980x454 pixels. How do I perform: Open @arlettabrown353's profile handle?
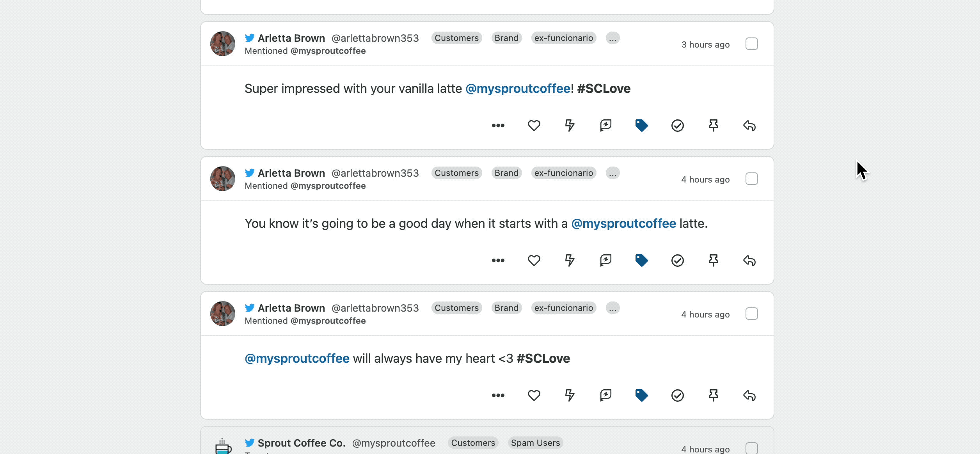coord(375,38)
